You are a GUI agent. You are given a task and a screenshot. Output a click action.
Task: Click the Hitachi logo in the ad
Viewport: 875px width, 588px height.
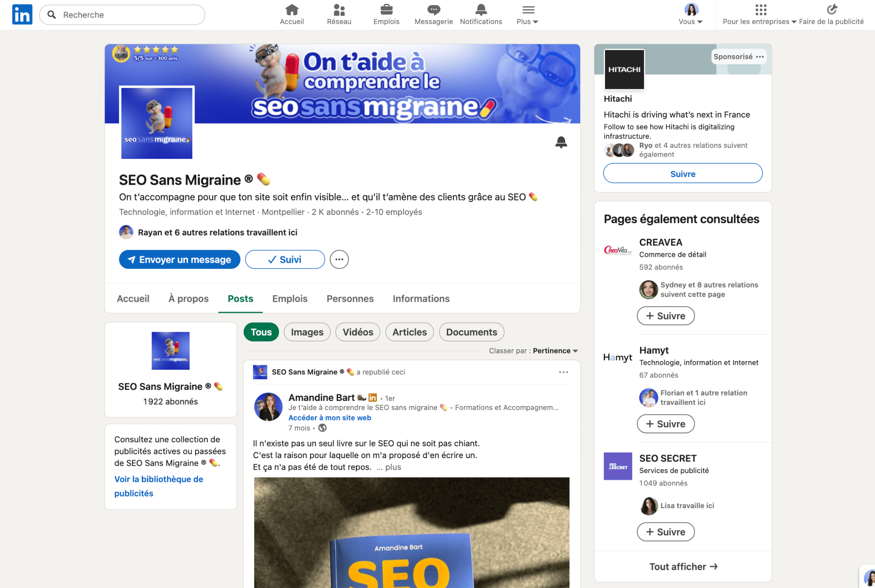pos(624,69)
